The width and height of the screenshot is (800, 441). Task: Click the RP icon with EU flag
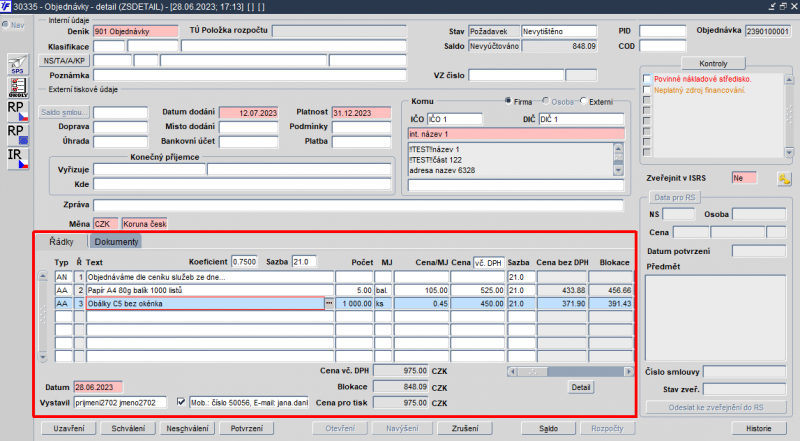(x=17, y=135)
